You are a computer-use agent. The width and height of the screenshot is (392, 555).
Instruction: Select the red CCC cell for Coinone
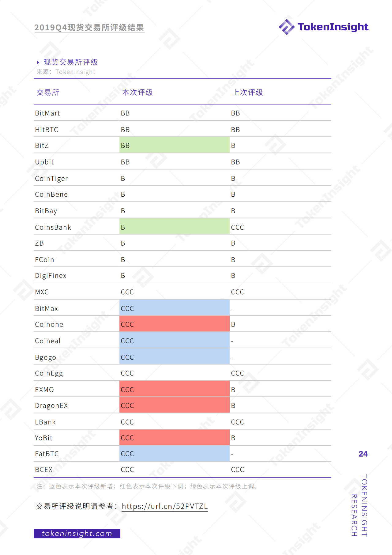pos(174,324)
